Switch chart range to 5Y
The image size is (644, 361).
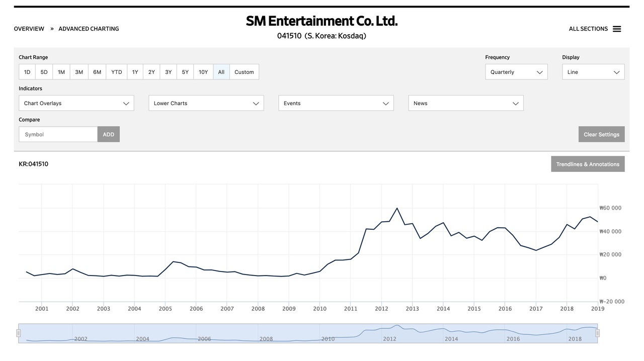coord(185,72)
